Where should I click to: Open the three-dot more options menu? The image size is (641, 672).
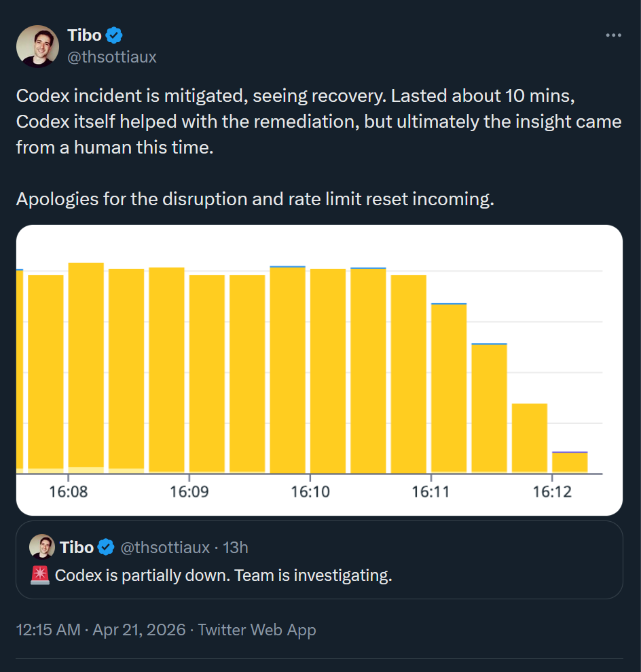pyautogui.click(x=613, y=35)
